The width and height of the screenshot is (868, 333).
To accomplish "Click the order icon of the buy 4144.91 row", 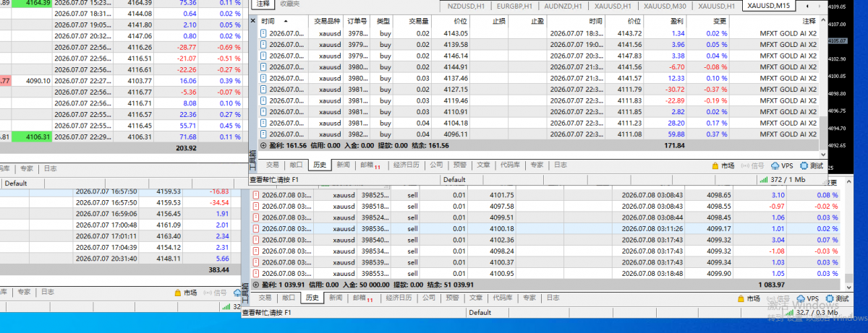I will (264, 66).
